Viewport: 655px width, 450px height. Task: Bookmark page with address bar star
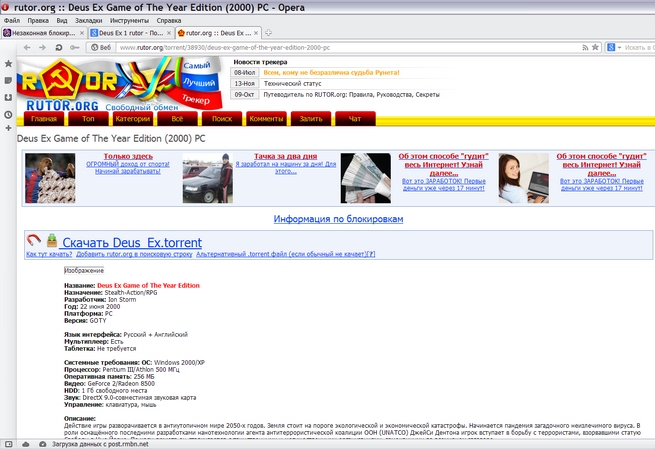point(595,47)
